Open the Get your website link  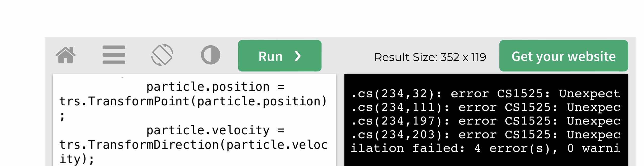563,56
